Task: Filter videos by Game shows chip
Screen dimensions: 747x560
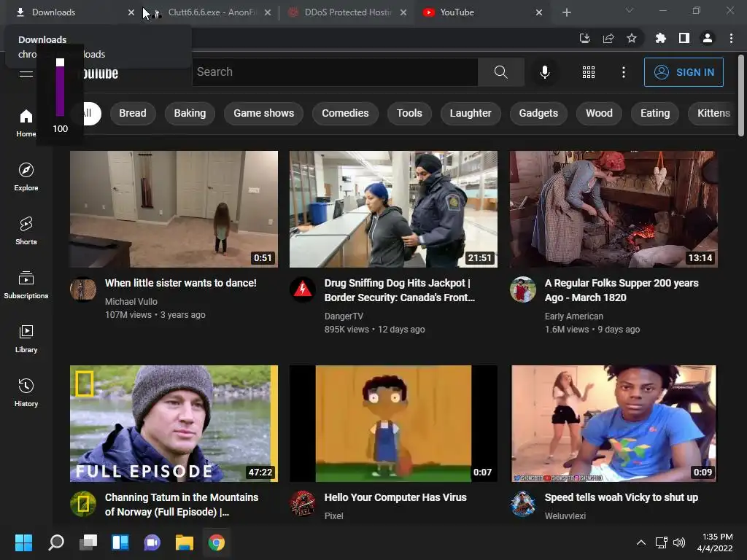Action: 263,113
